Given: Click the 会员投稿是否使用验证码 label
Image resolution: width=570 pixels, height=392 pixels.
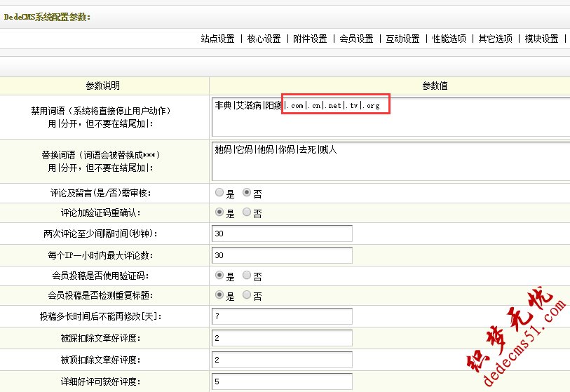Looking at the screenshot, I should pos(101,276).
